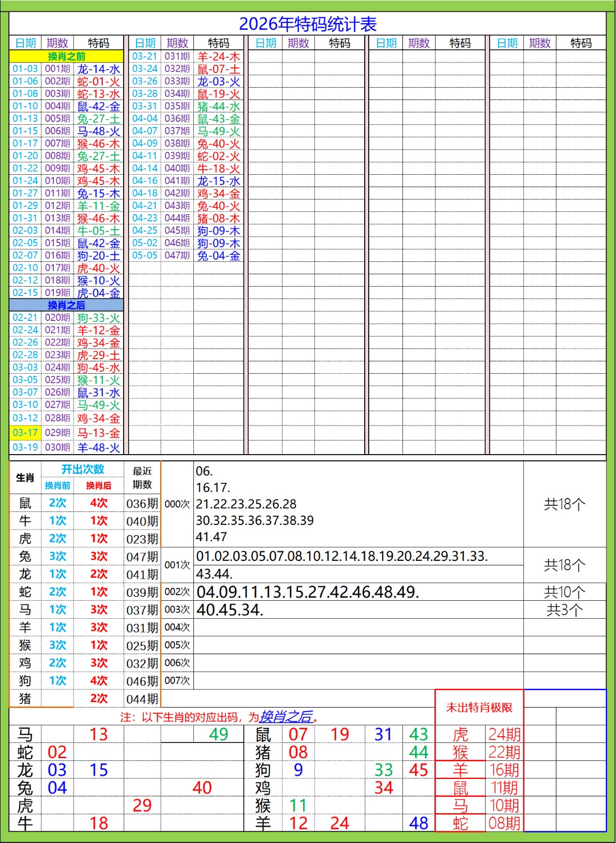616x843 pixels.
Task: Select the result cell 兔-04-金
Action: (219, 255)
